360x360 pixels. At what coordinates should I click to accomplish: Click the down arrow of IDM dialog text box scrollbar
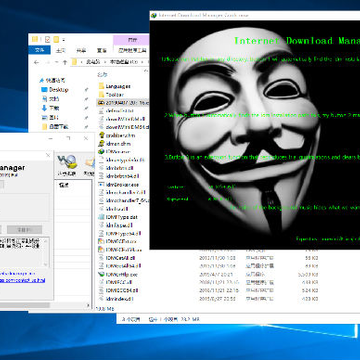click(x=47, y=264)
